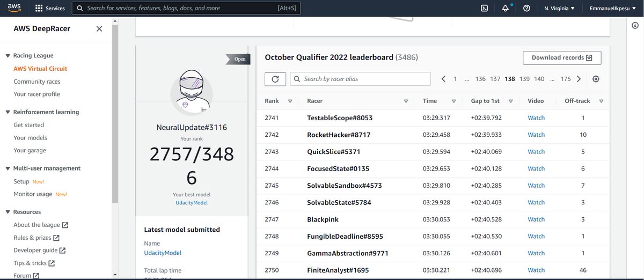Watch RocketHacker#8717 video

(536, 135)
